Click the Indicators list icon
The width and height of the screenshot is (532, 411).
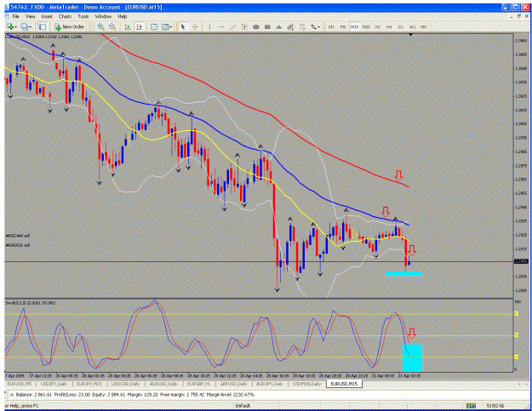click(154, 26)
